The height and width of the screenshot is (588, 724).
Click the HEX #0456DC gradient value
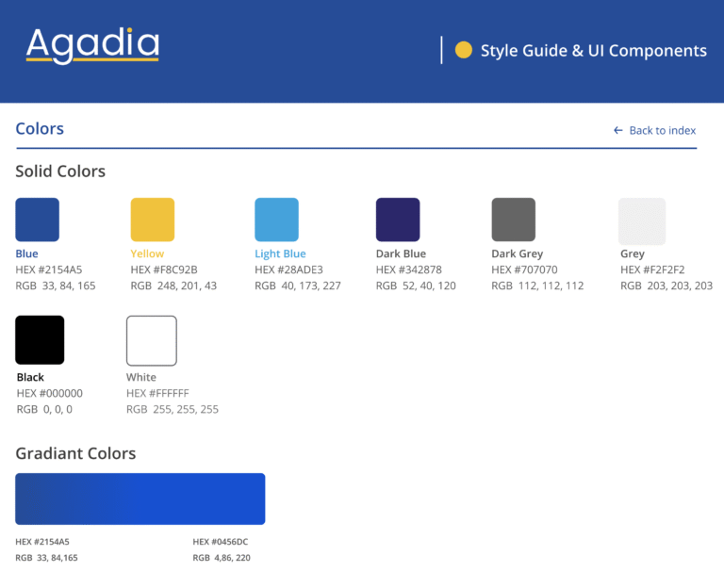(220, 542)
